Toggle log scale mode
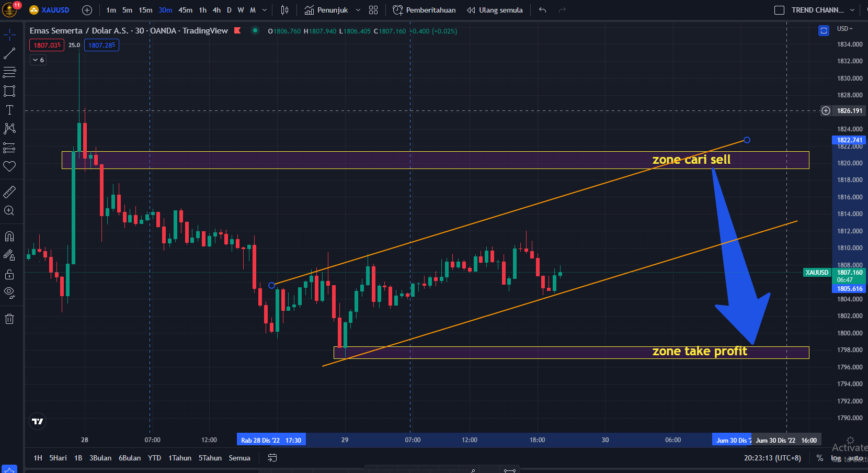Viewport: 868px width, 473px height. 836,458
